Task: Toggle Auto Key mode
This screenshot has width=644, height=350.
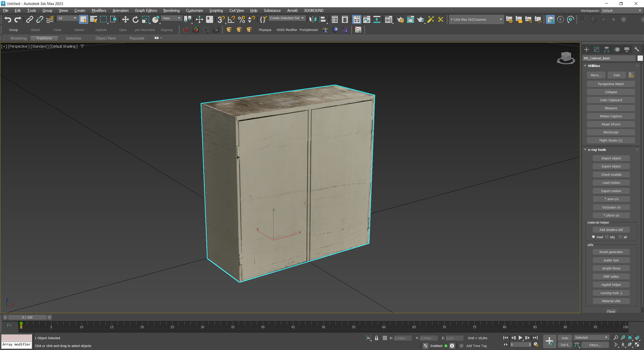Action: click(x=565, y=338)
